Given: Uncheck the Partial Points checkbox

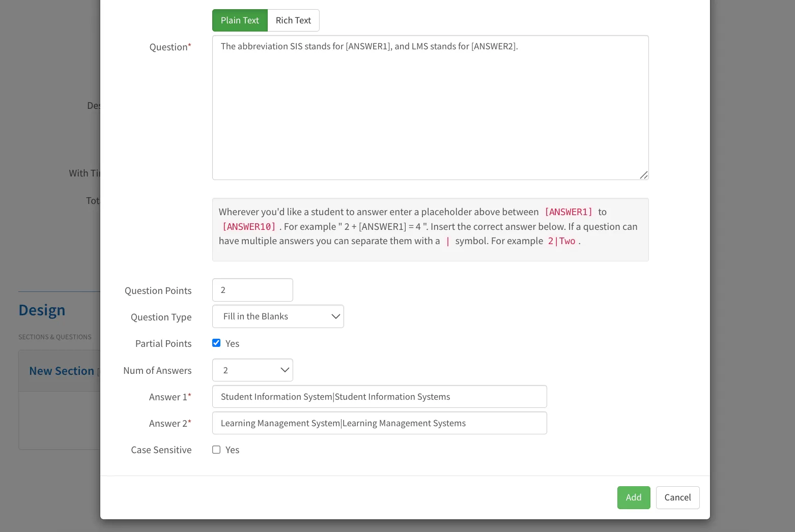Looking at the screenshot, I should [x=216, y=343].
